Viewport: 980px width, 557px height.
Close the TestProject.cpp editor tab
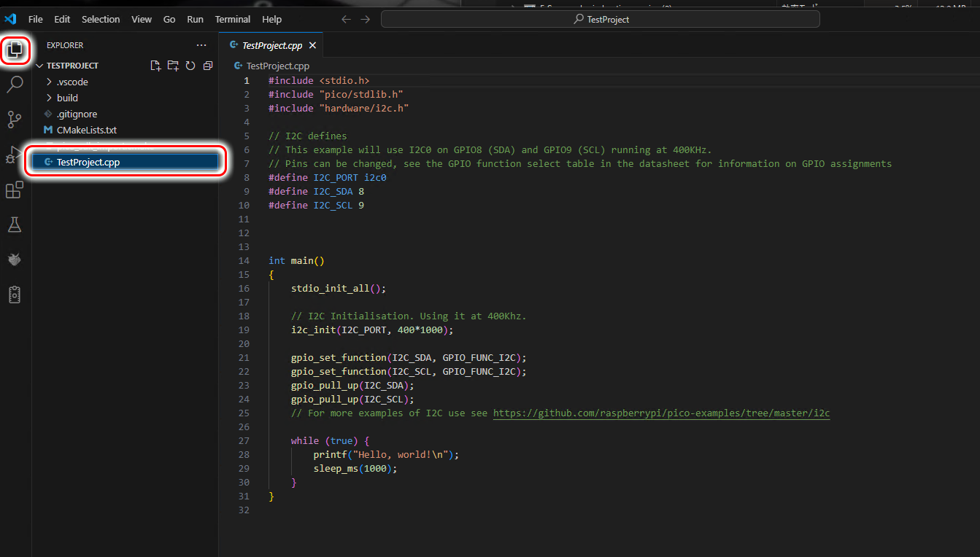click(312, 45)
